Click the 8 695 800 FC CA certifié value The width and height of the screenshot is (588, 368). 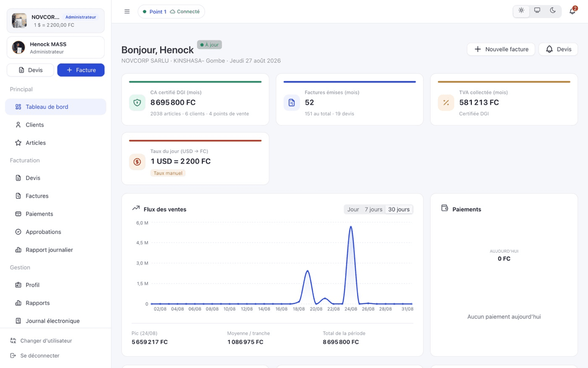(173, 103)
